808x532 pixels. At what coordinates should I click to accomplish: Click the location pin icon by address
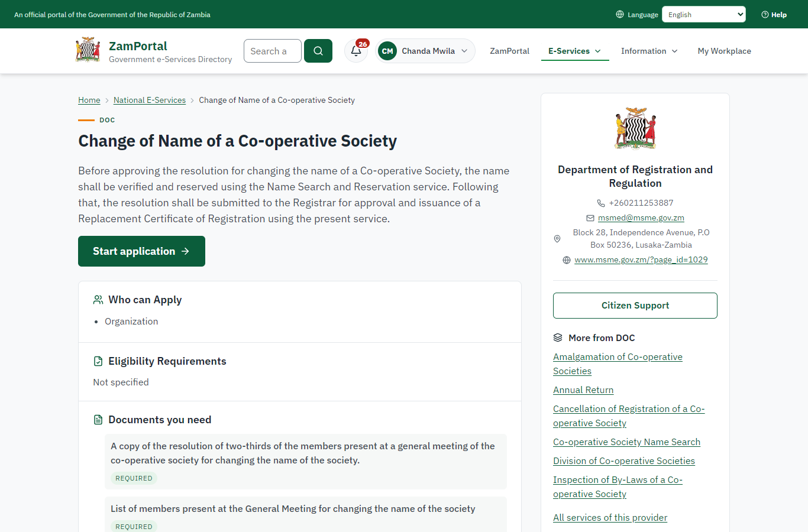point(557,239)
